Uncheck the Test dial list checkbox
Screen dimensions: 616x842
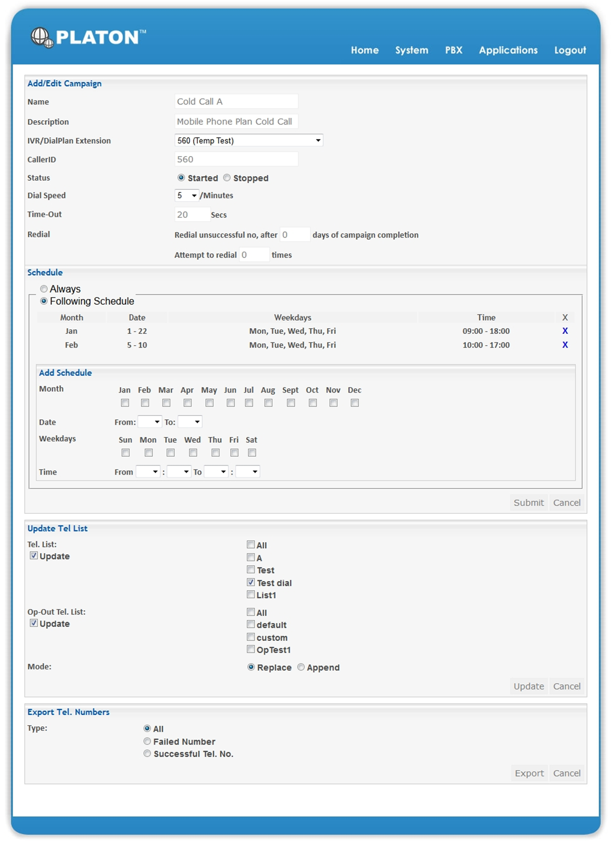click(251, 582)
